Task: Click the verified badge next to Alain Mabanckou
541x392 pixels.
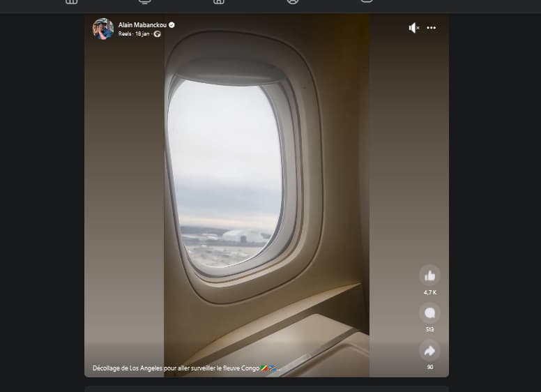Action: [172, 25]
